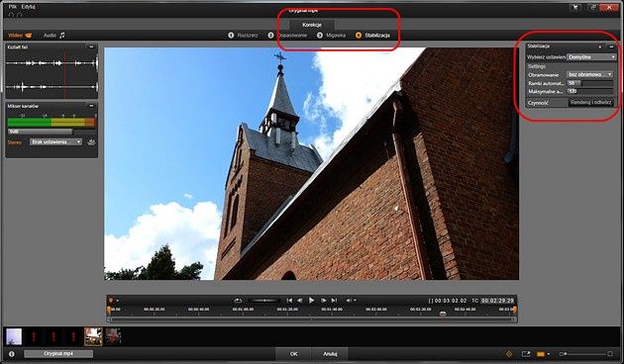Click the full-screen preview icon
The width and height of the screenshot is (624, 364).
tap(526, 354)
